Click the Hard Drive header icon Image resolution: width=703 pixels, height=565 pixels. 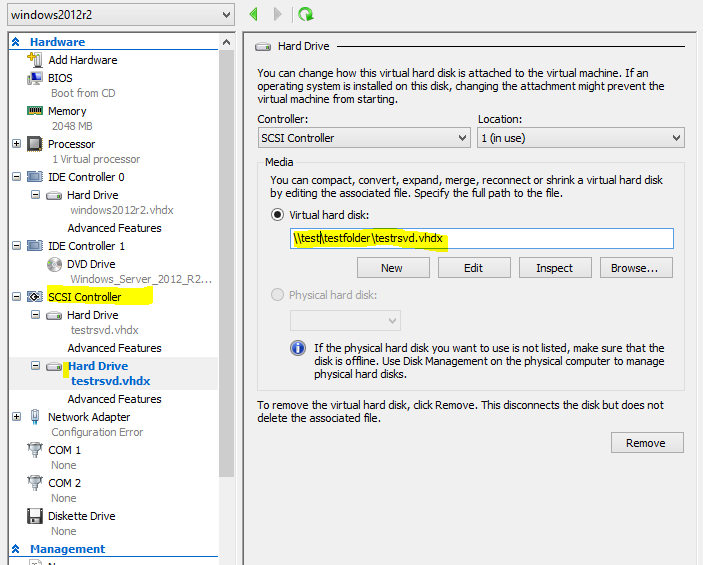263,47
